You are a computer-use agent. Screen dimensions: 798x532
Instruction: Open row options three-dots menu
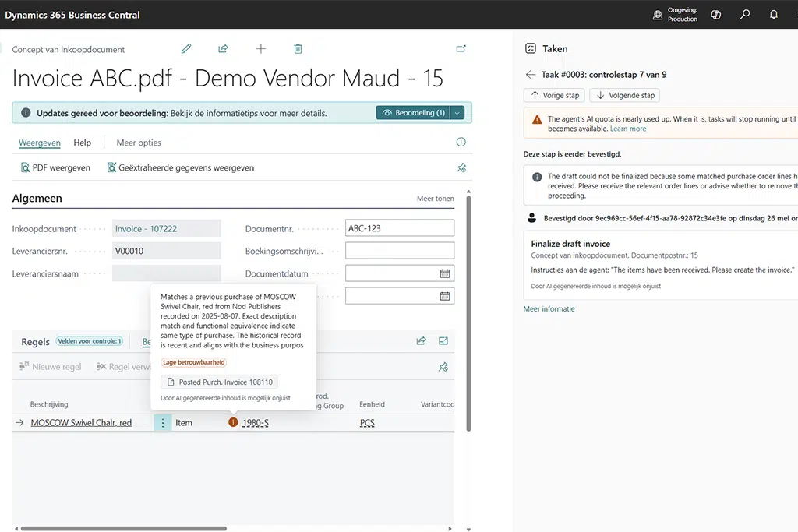pos(163,423)
